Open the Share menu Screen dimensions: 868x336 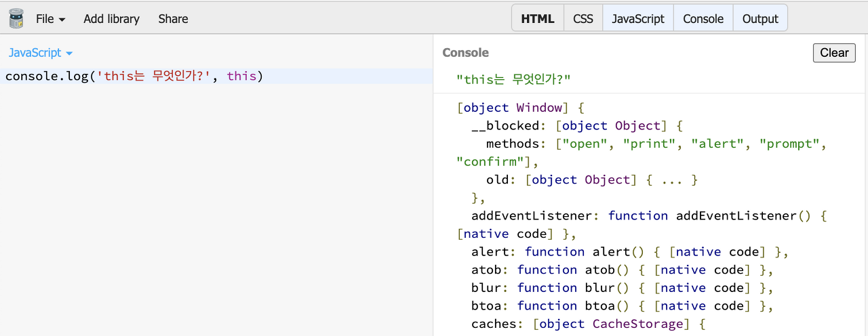173,19
